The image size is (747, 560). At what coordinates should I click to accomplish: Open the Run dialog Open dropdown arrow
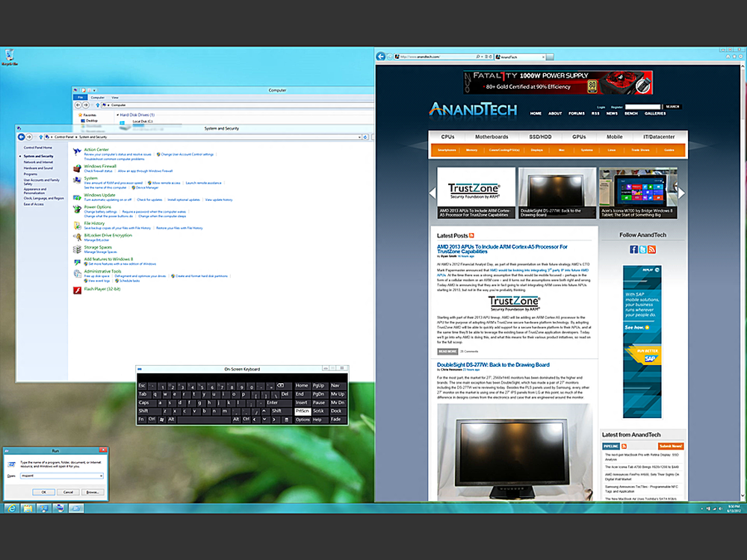point(101,476)
